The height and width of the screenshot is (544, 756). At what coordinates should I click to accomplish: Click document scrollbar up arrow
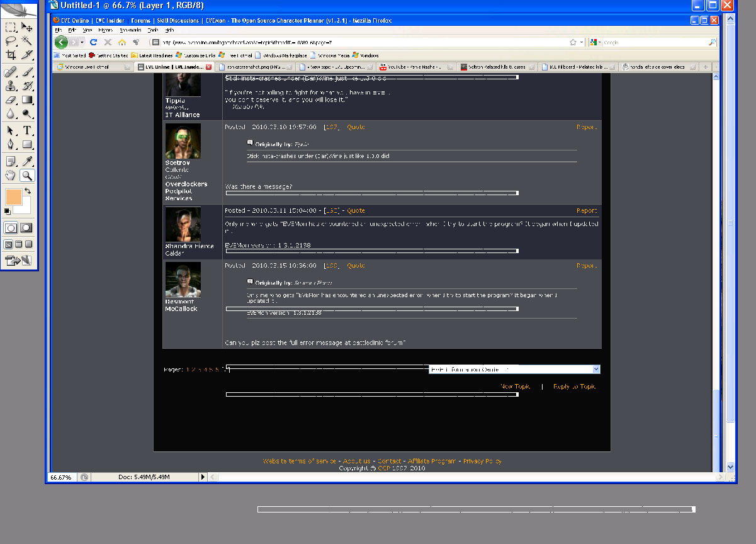tap(730, 20)
